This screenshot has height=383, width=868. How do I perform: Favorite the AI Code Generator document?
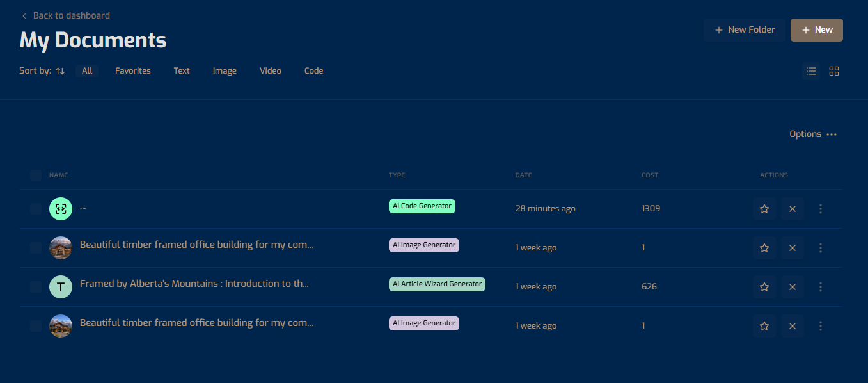click(764, 209)
